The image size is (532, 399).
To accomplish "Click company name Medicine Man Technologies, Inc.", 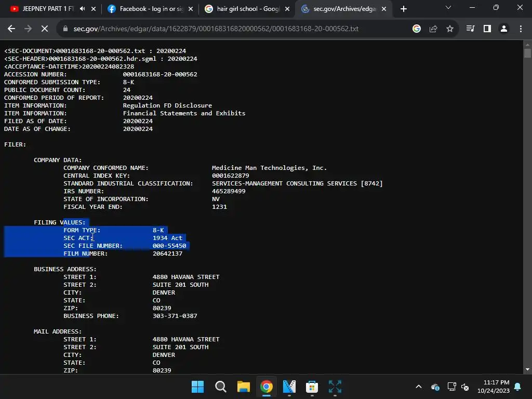I will tap(269, 168).
